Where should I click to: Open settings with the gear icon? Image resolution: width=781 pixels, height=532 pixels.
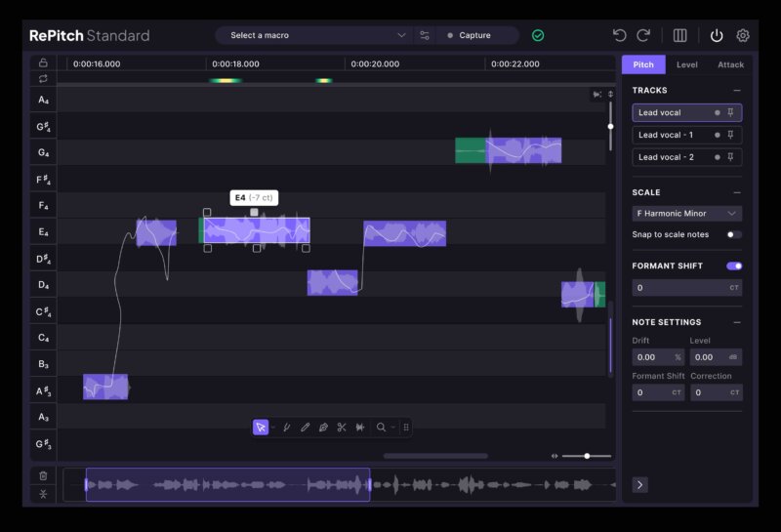743,35
